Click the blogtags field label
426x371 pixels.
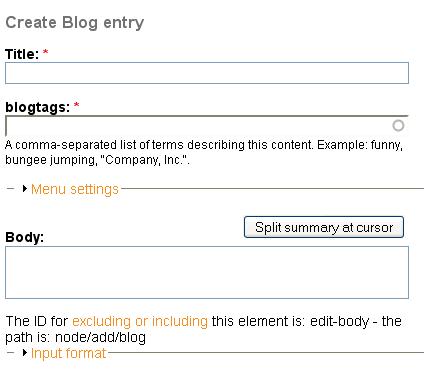point(38,107)
